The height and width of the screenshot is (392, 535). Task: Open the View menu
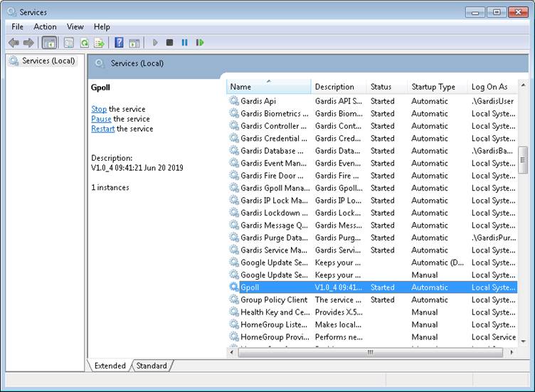[75, 26]
